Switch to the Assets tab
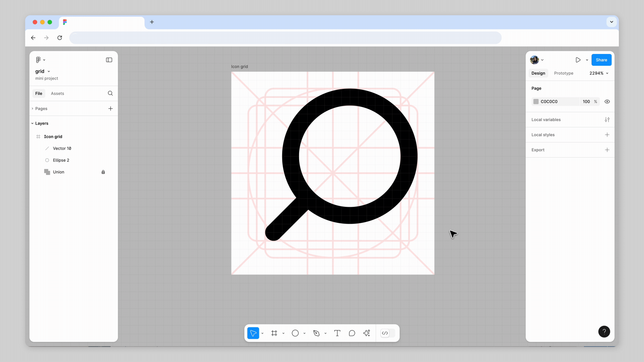The width and height of the screenshot is (644, 362). 57,94
